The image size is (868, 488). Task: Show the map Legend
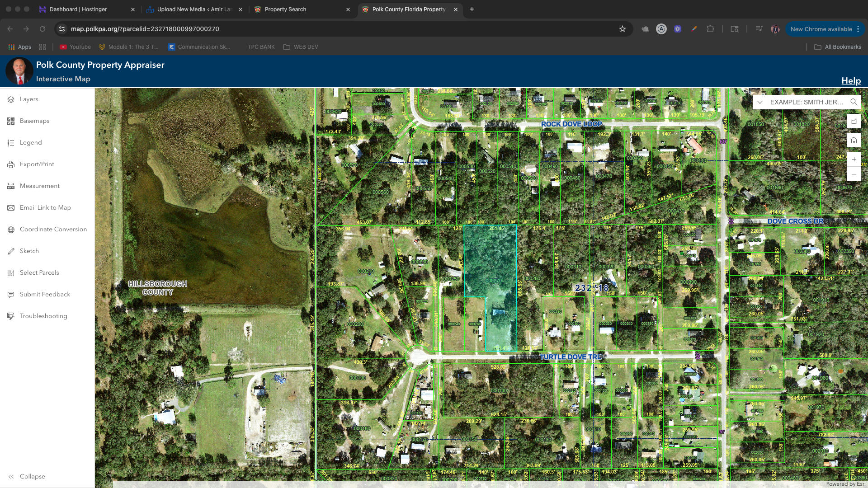click(x=30, y=143)
